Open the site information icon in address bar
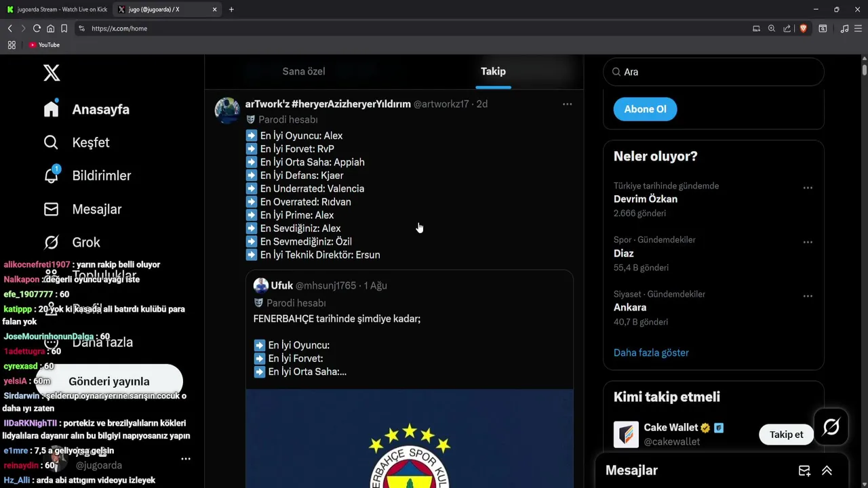The width and height of the screenshot is (868, 488). click(x=81, y=28)
